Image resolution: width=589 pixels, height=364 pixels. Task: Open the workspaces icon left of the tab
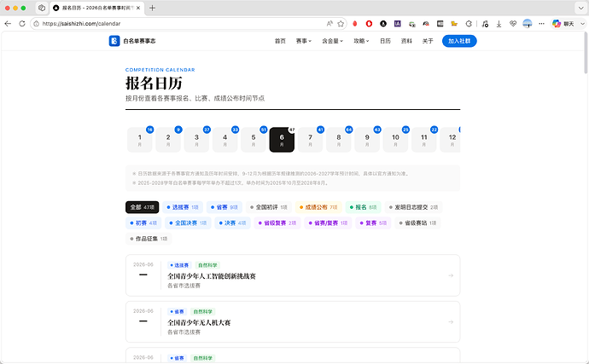click(42, 8)
